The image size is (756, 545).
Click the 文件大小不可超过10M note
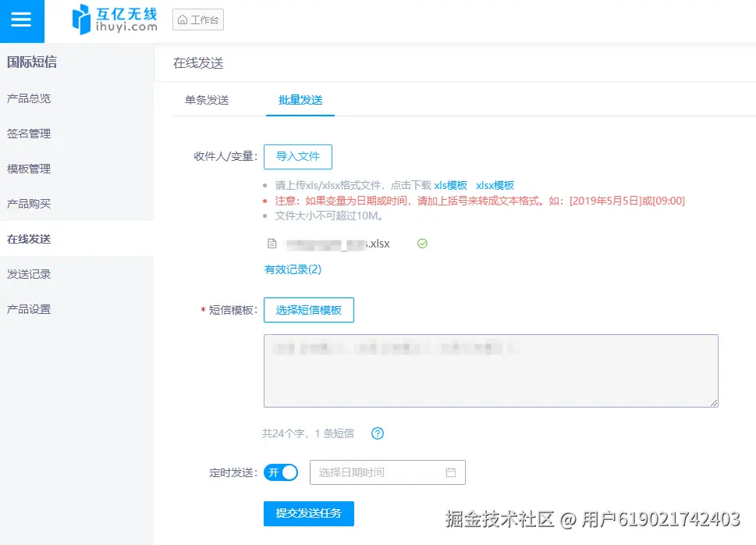coord(328,216)
